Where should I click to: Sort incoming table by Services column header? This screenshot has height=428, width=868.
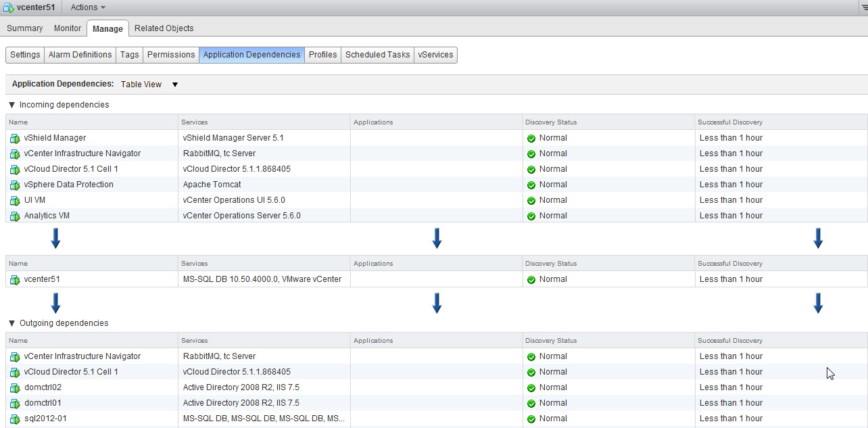point(264,122)
